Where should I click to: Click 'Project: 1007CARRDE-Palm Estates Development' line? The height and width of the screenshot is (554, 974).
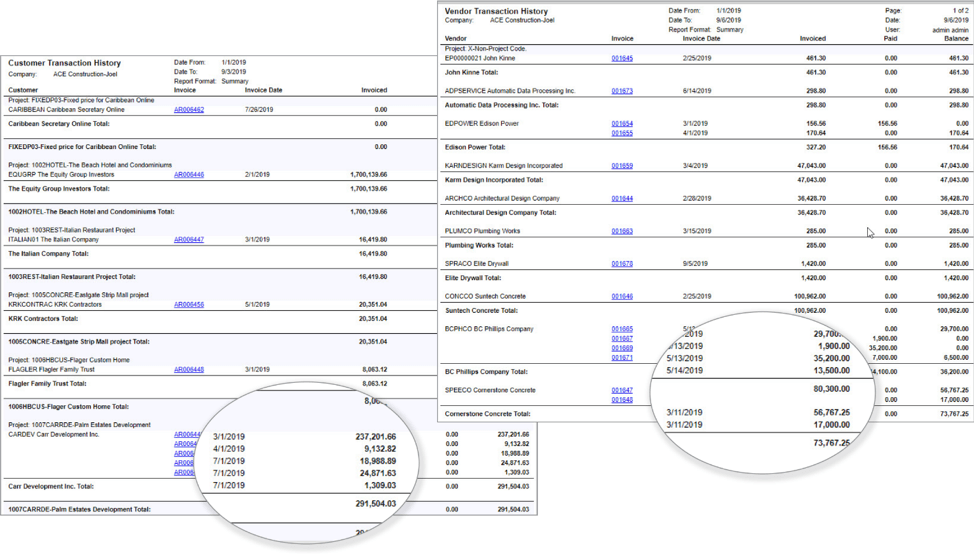80,425
